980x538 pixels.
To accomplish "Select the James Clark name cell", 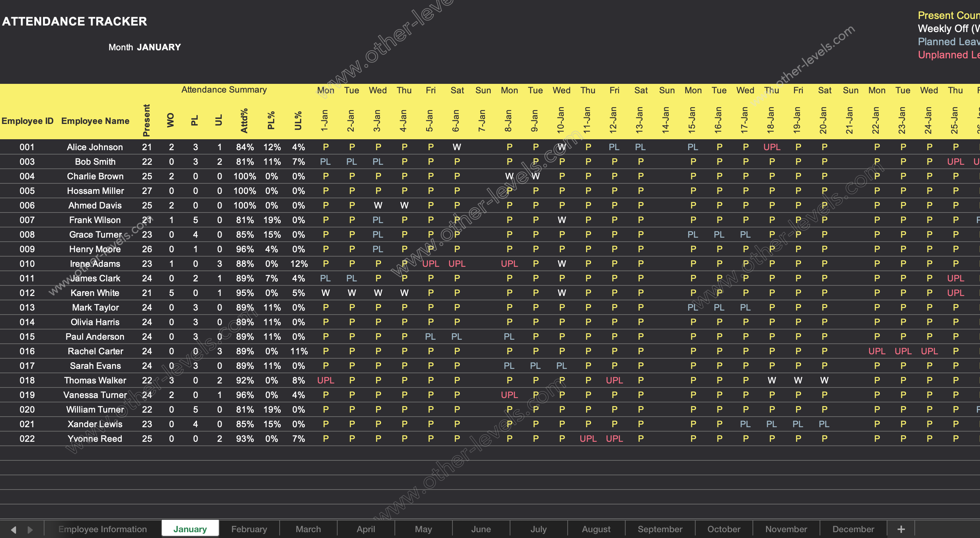I will tap(95, 278).
